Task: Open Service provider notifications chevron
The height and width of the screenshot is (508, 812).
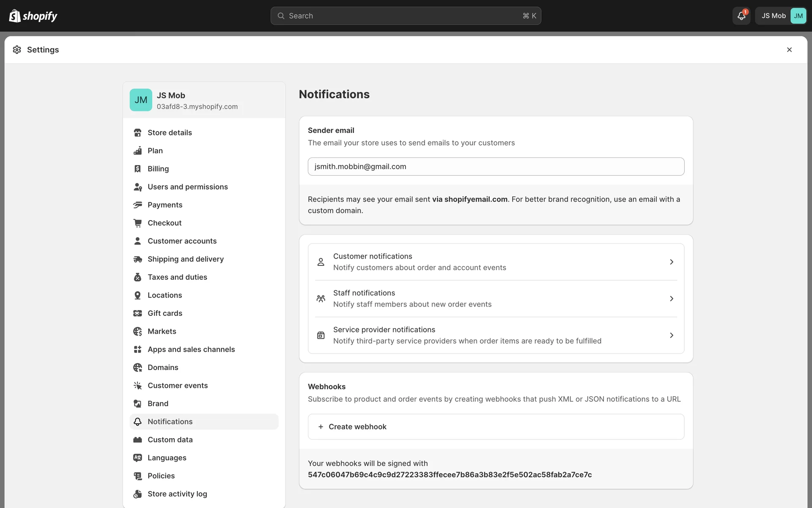Action: click(x=671, y=335)
